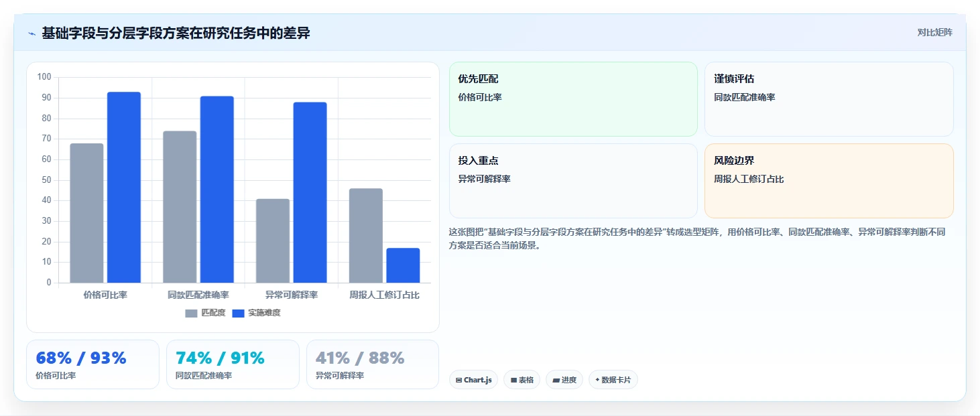Open the 谨慎评估 card
The width and height of the screenshot is (980, 416).
(829, 99)
